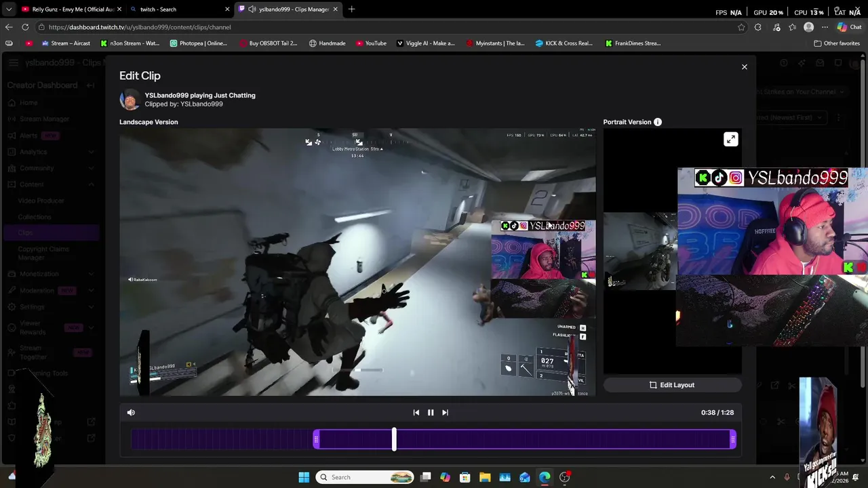Click the left trim handle on timeline
The width and height of the screenshot is (868, 488).
(316, 440)
